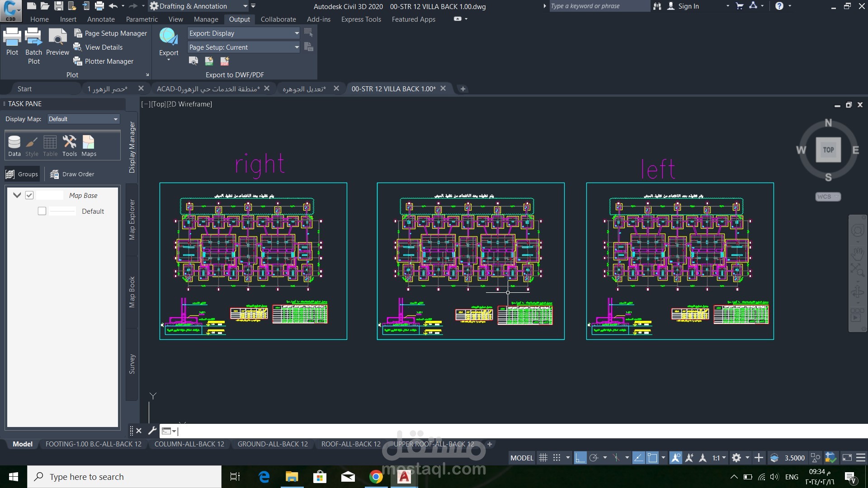868x488 pixels.
Task: Click the Redo arrow
Action: (x=133, y=6)
